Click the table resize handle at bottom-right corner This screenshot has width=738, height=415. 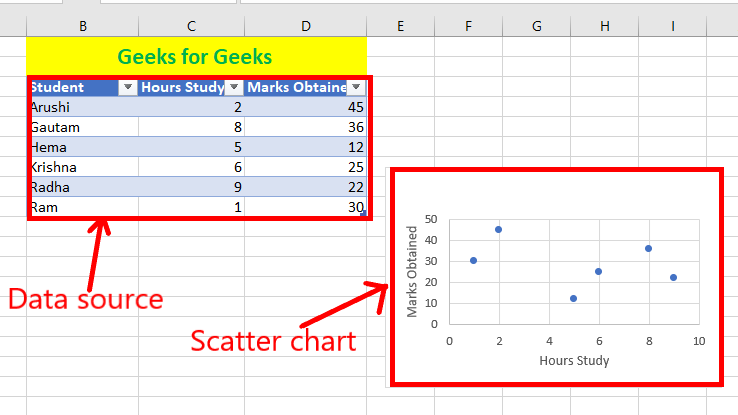[363, 214]
